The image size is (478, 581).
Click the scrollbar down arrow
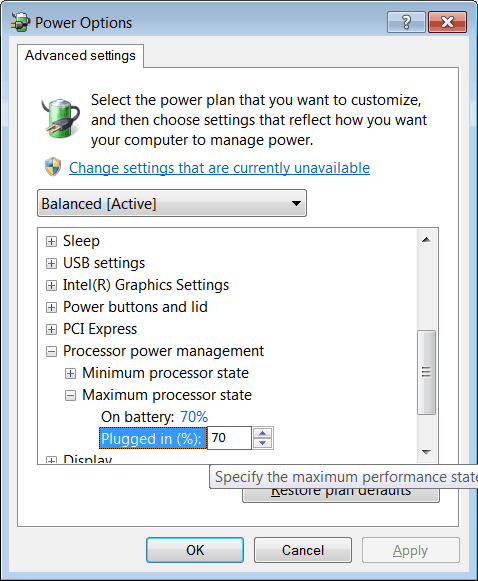click(x=426, y=452)
